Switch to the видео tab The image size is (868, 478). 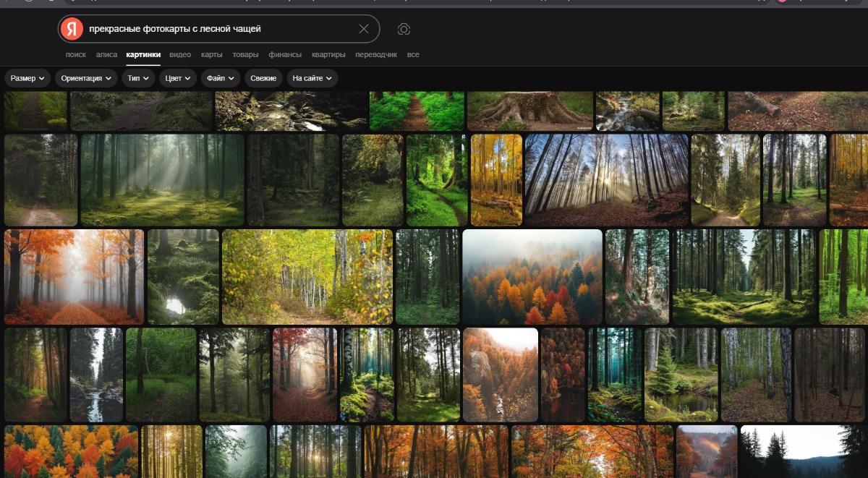(180, 54)
